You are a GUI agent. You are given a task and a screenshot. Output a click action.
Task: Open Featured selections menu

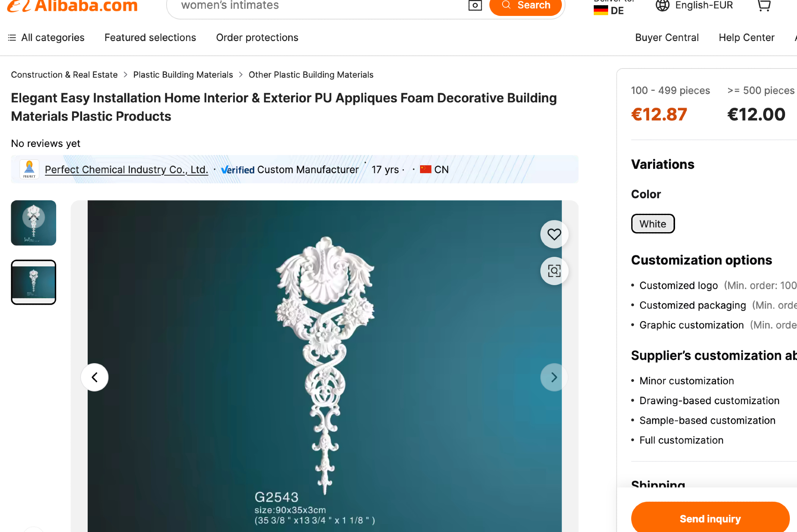pyautogui.click(x=150, y=37)
